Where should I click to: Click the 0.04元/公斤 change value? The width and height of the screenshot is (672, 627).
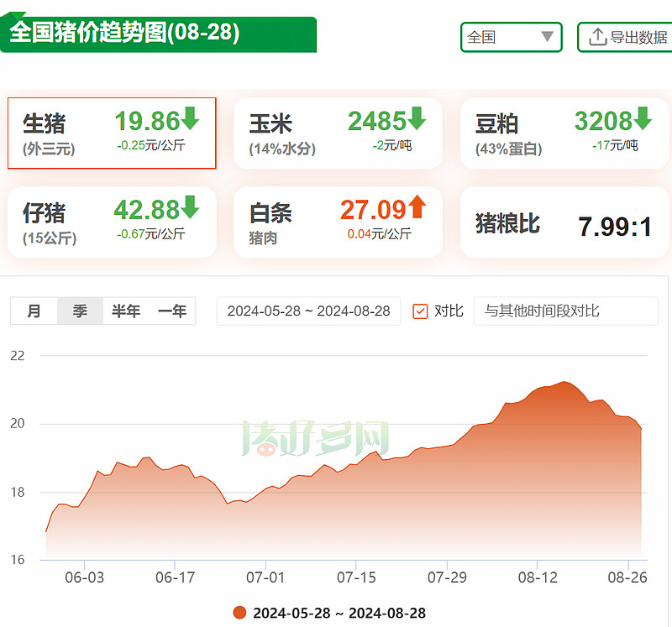(380, 234)
